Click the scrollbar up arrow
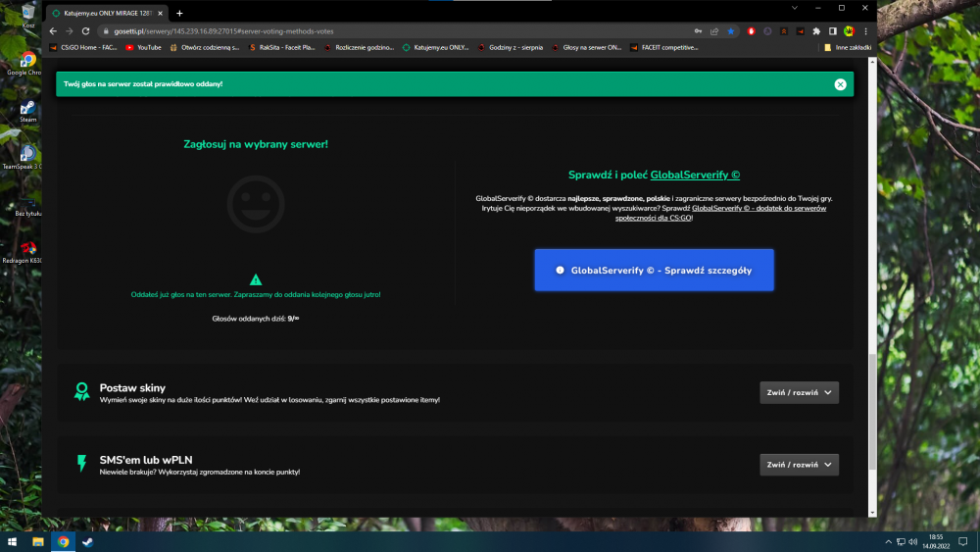 (872, 62)
